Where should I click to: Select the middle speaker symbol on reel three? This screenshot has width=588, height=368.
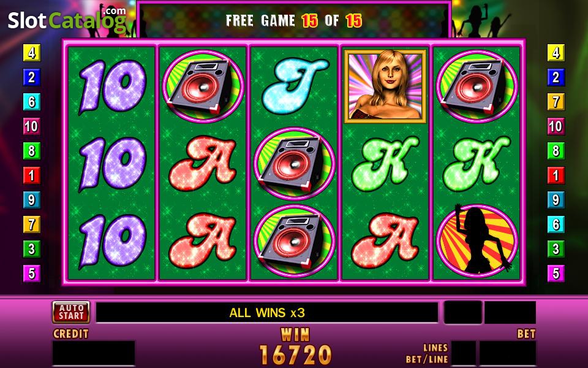(294, 163)
